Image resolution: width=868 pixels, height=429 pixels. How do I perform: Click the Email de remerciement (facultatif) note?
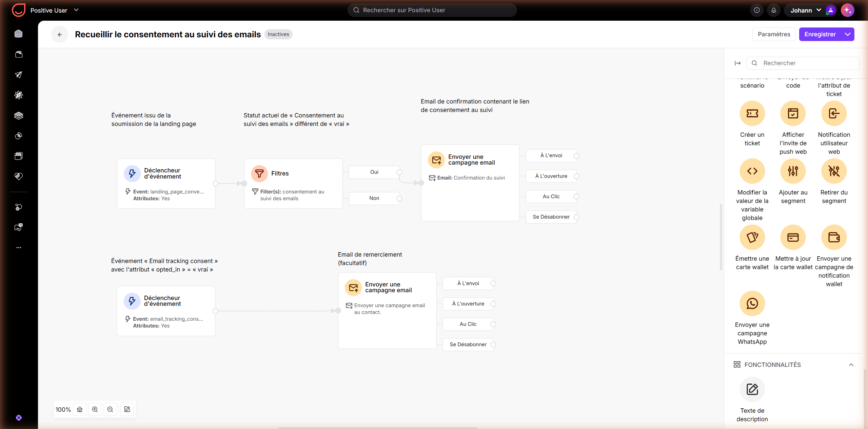tap(370, 259)
